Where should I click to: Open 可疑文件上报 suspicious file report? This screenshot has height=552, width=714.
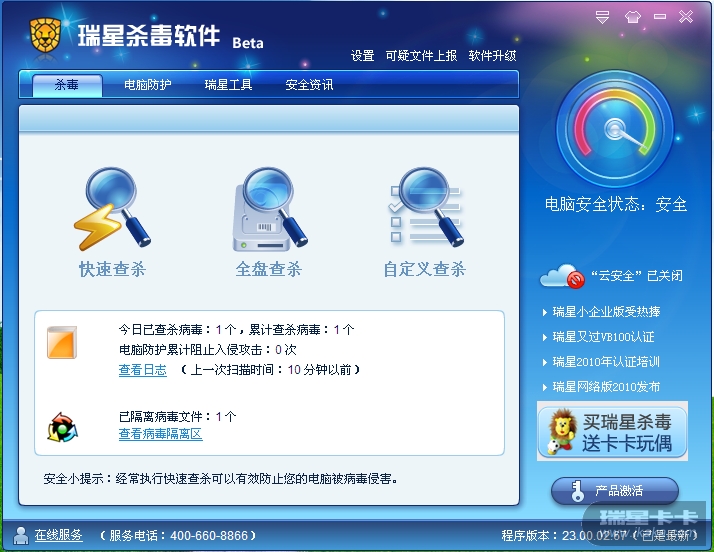[x=421, y=56]
